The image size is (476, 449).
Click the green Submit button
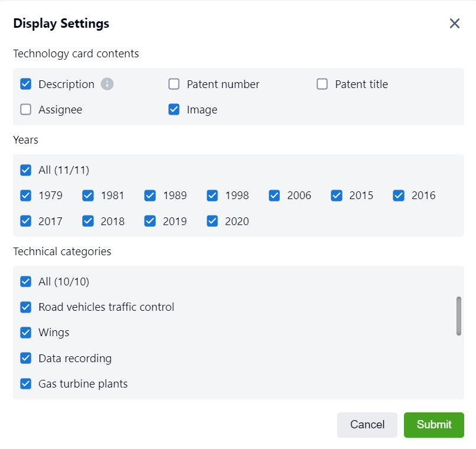coord(433,425)
